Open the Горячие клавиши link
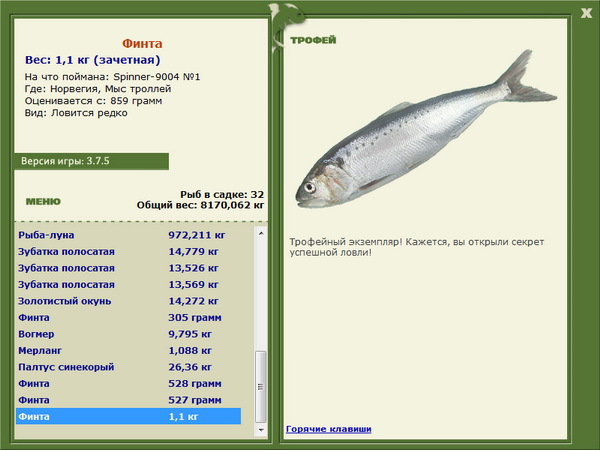This screenshot has height=450, width=600. pyautogui.click(x=329, y=429)
